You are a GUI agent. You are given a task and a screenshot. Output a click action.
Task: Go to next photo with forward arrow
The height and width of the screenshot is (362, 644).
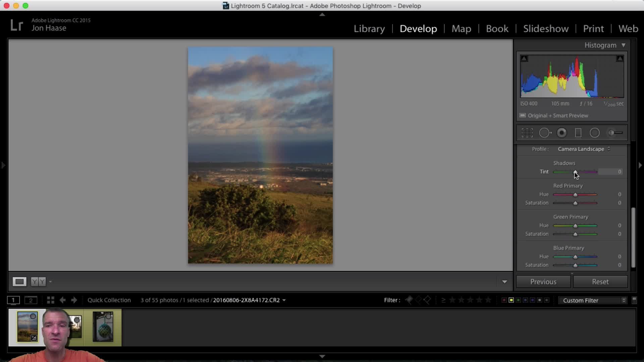74,300
